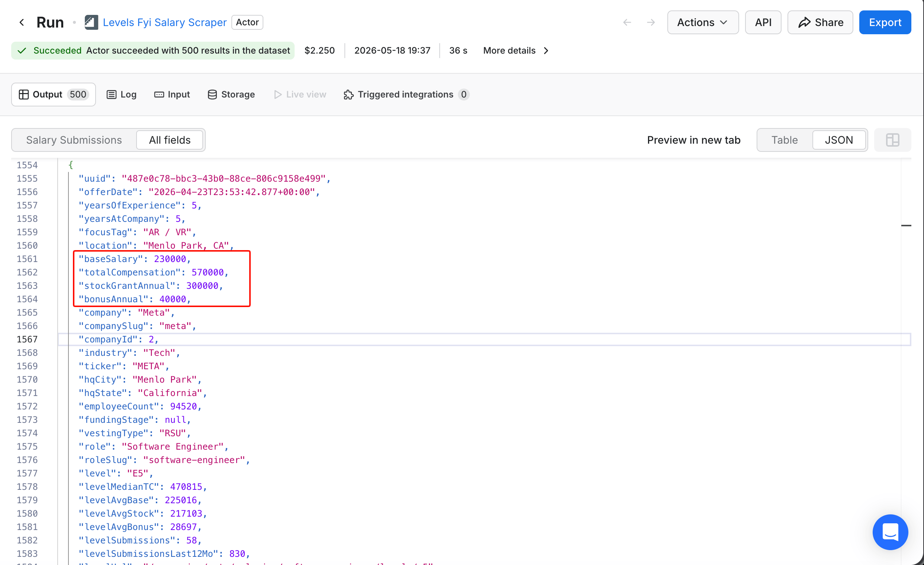This screenshot has width=924, height=565.
Task: Click levelMedianTC value 470815
Action: tap(186, 487)
